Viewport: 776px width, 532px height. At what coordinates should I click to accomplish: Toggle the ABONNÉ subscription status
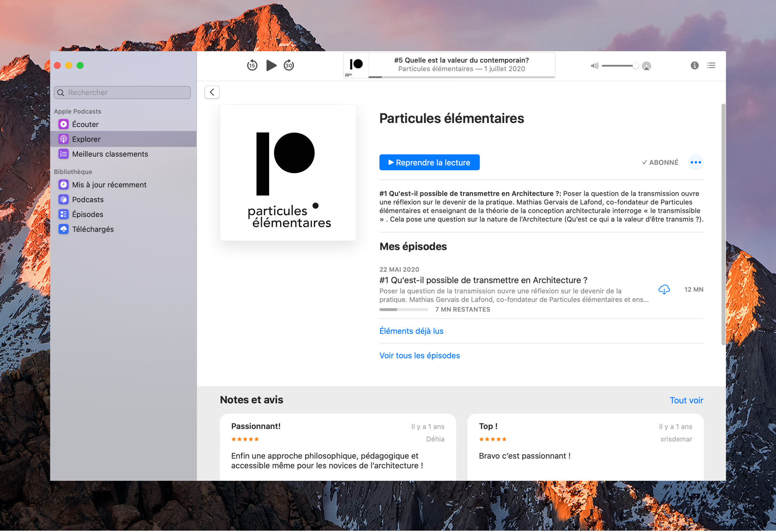pos(660,163)
